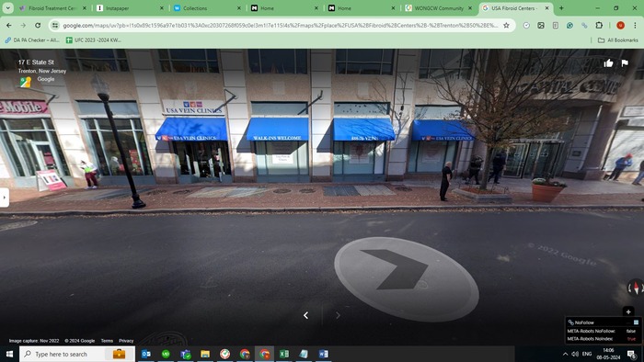
Task: Switch to the Instapaper tab
Action: click(x=131, y=7)
